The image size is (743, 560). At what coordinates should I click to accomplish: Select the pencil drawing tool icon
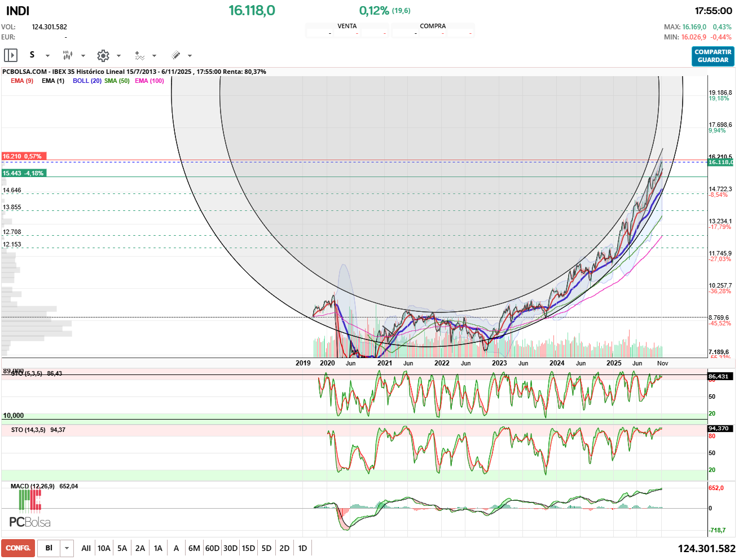175,55
